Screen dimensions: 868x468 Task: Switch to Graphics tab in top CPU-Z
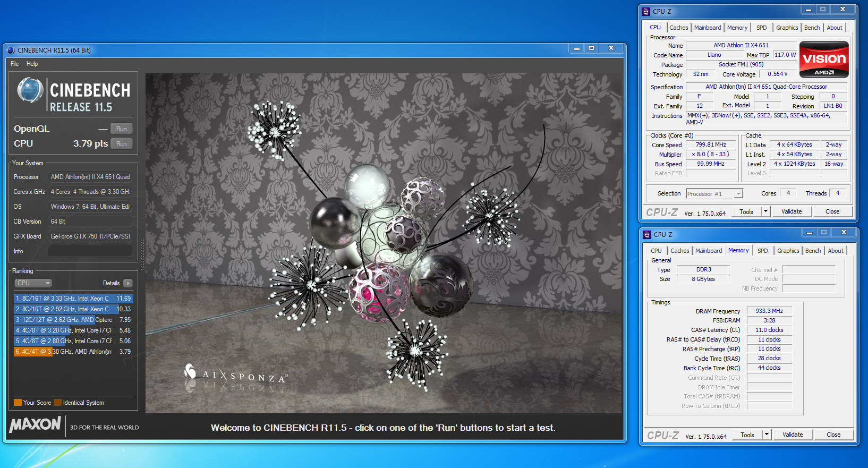[787, 28]
